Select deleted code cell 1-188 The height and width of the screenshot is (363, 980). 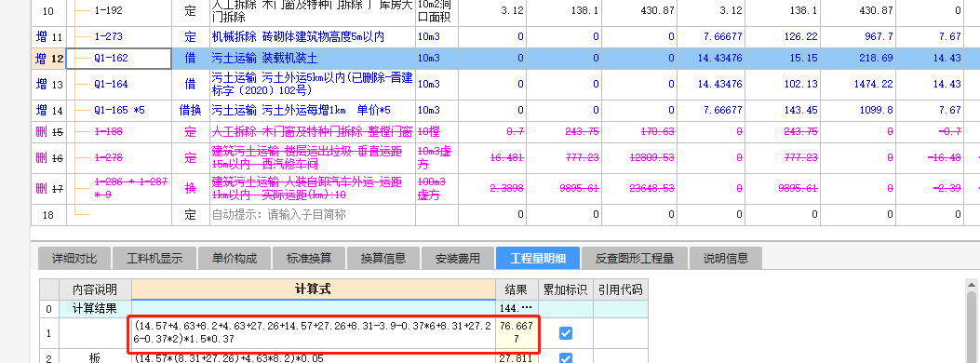[x=119, y=131]
